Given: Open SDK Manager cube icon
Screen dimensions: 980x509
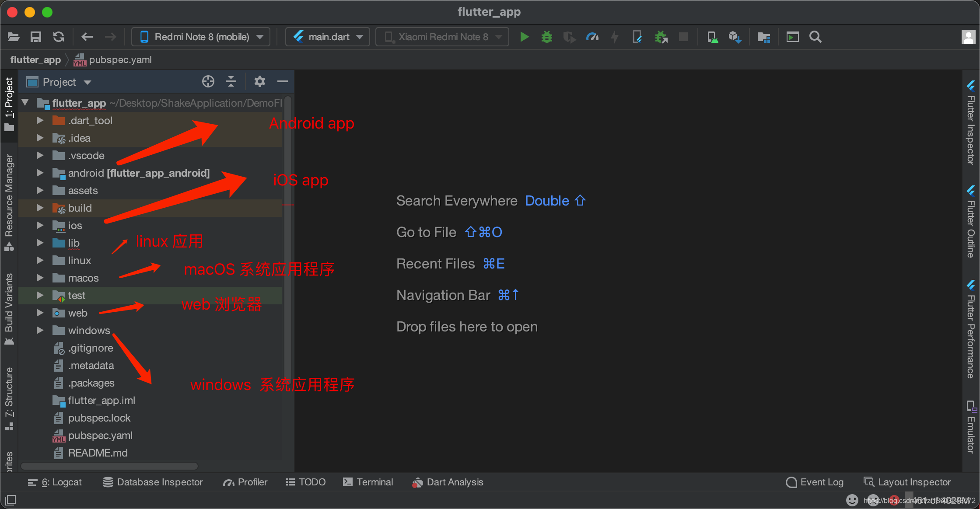Looking at the screenshot, I should click(x=735, y=37).
